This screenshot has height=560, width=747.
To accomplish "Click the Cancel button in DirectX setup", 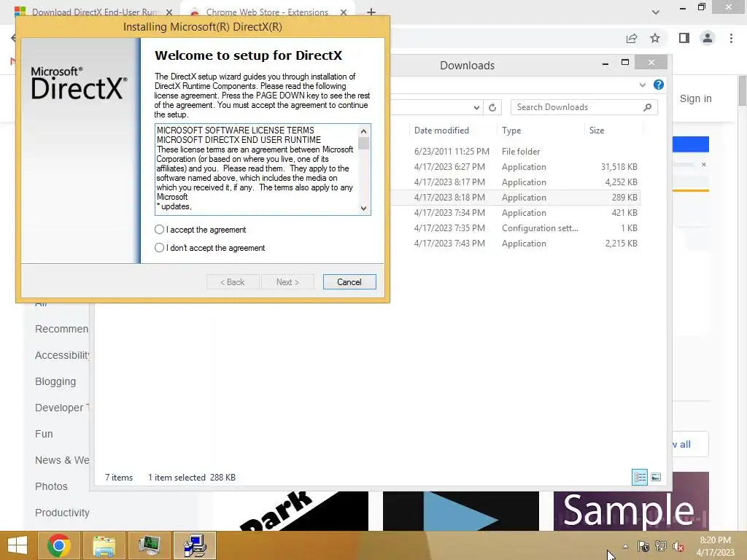I will click(349, 282).
